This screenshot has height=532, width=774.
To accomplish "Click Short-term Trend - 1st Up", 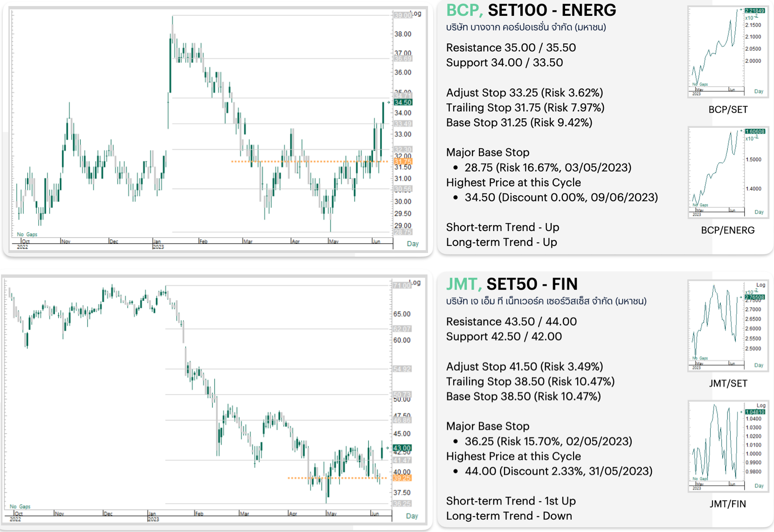I will pyautogui.click(x=511, y=501).
